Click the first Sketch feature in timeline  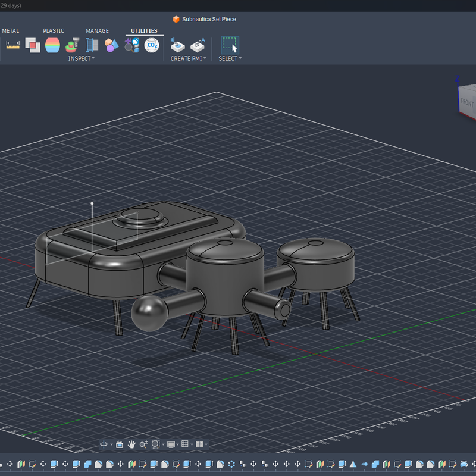tap(32, 464)
